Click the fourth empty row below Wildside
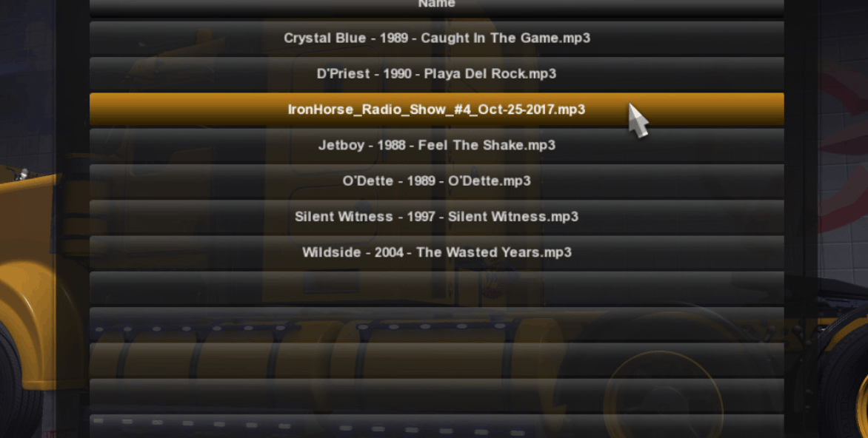 (x=437, y=395)
